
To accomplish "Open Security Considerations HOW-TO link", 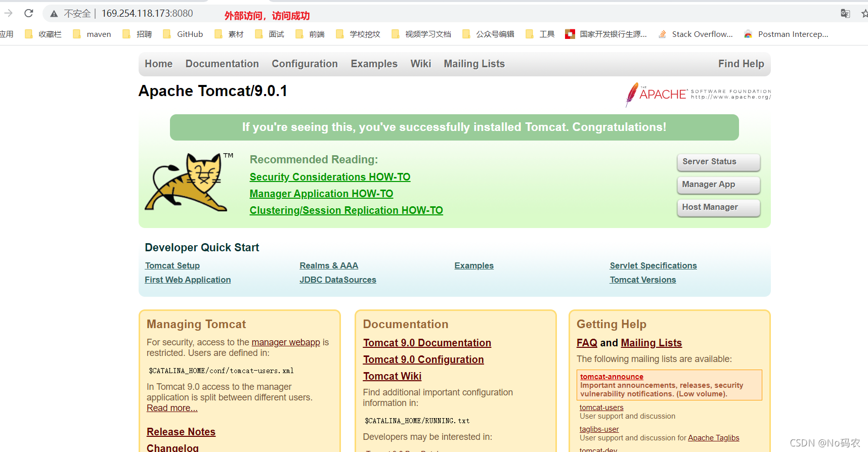I will click(330, 177).
